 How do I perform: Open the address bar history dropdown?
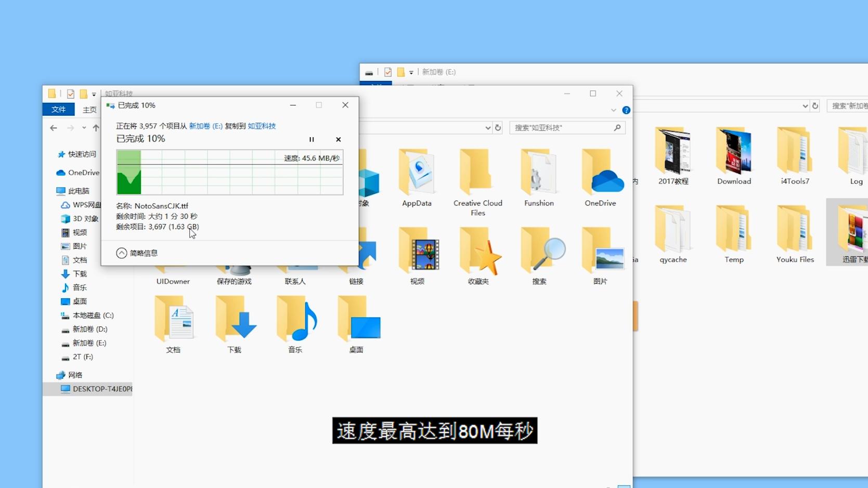coord(487,127)
